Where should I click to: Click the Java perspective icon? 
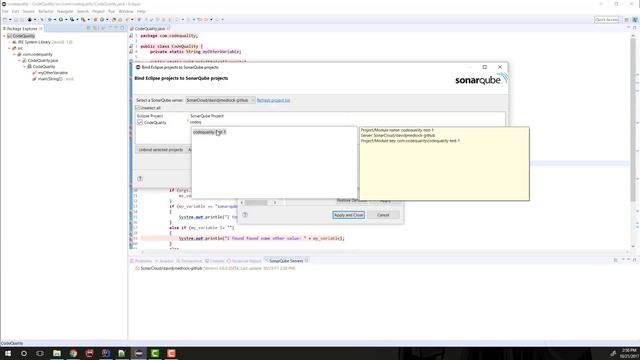pyautogui.click(x=635, y=20)
